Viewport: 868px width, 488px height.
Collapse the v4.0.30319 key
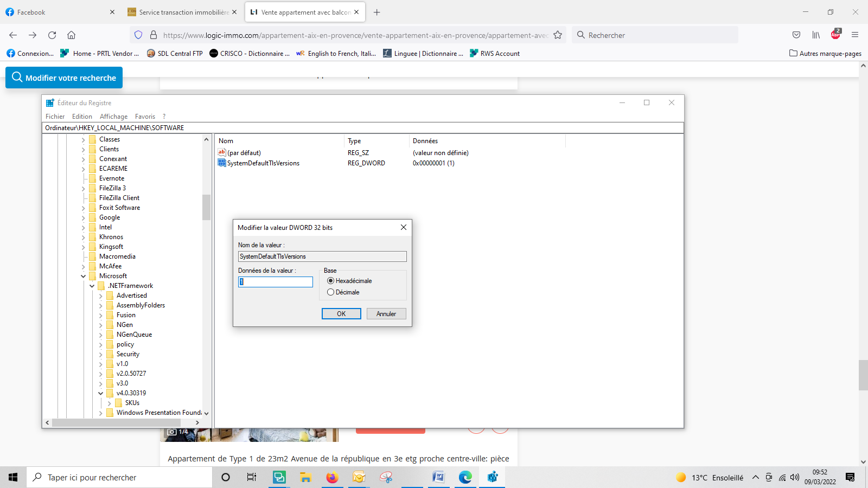pyautogui.click(x=101, y=393)
